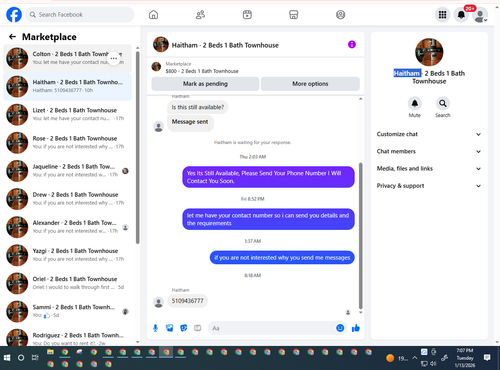Click the chat messages scrollbar
This screenshot has height=370, width=500.
click(x=360, y=236)
